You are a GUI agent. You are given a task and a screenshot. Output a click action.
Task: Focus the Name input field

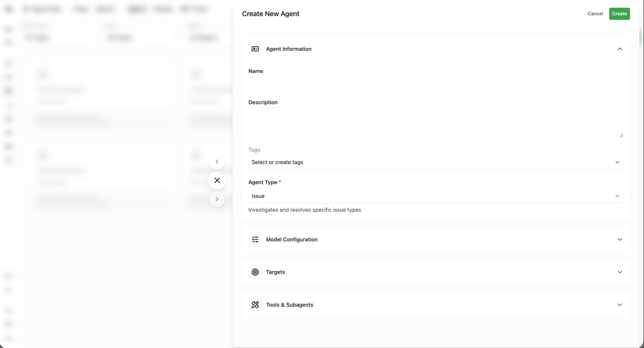[x=436, y=84]
